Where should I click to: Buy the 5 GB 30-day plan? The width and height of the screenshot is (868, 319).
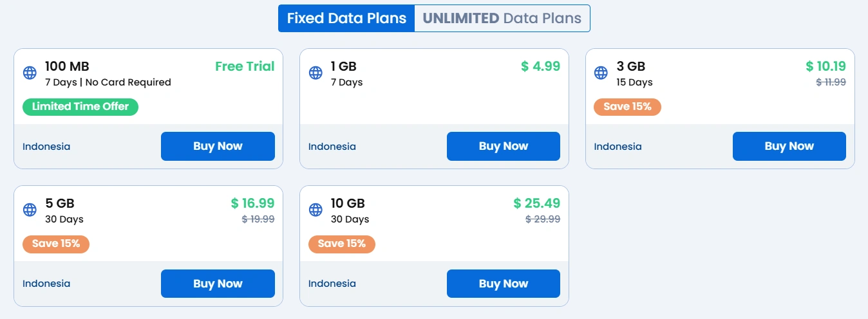[218, 284]
